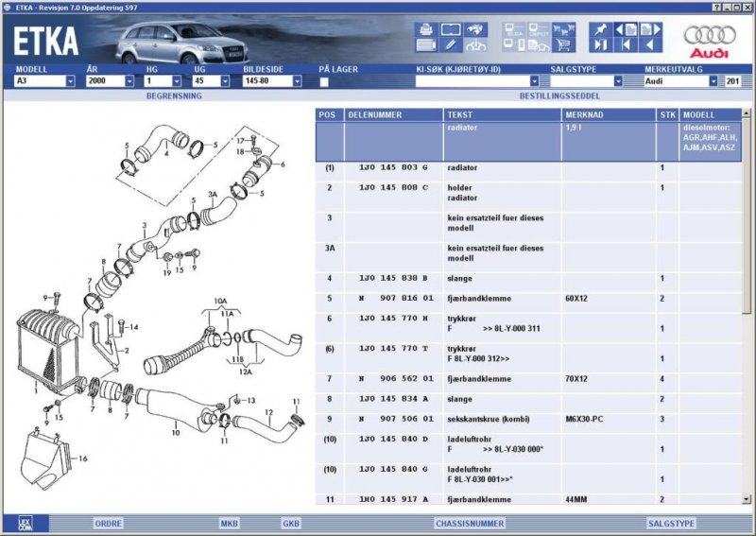
Task: Click the single left arrow back icon
Action: tap(650, 45)
